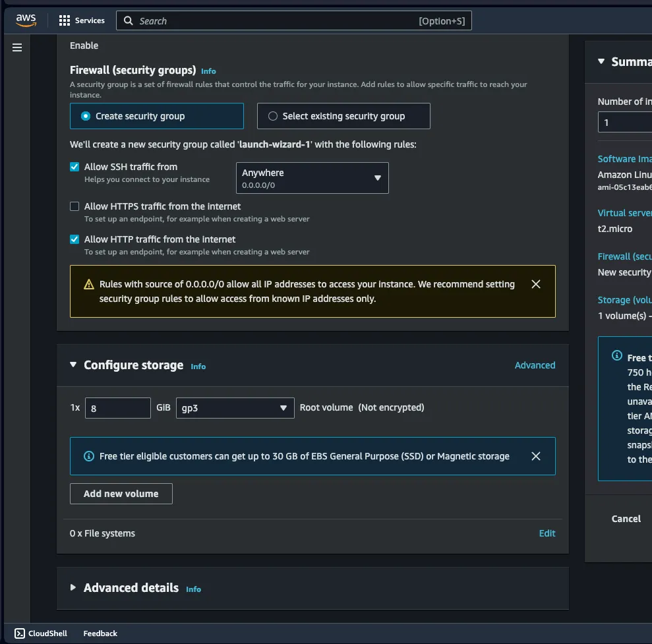Open Info link for Advanced details
The image size is (652, 644).
click(193, 589)
